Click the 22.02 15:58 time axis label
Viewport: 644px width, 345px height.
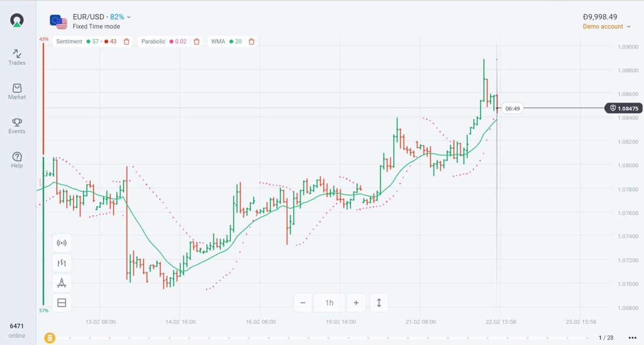[500, 322]
